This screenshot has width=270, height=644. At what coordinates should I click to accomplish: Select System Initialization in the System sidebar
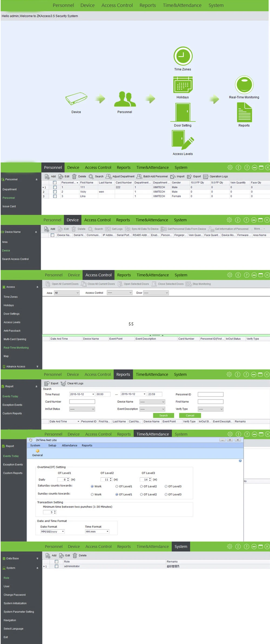point(15,603)
